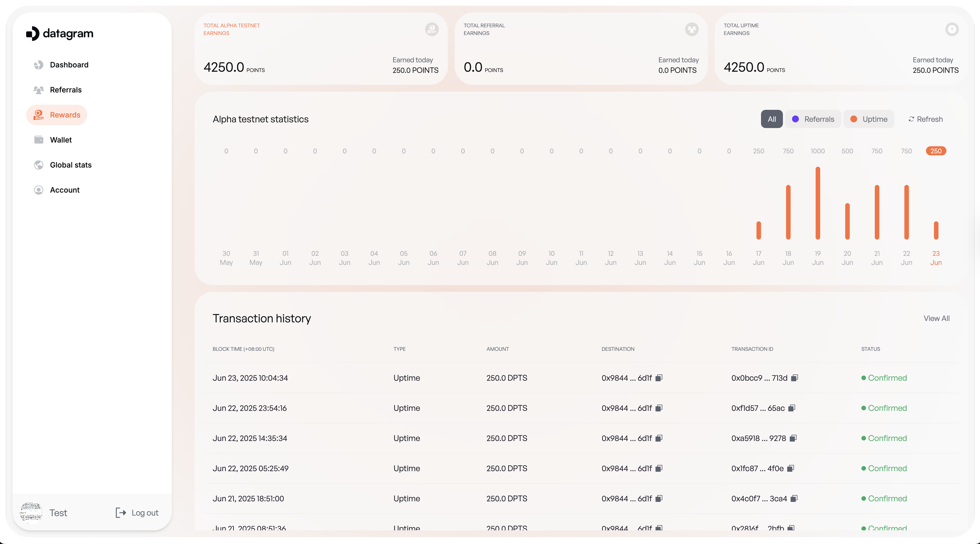Viewport: 980px width, 544px height.
Task: Click 250.0 DPTS amount in Jun 23 row
Action: point(507,378)
